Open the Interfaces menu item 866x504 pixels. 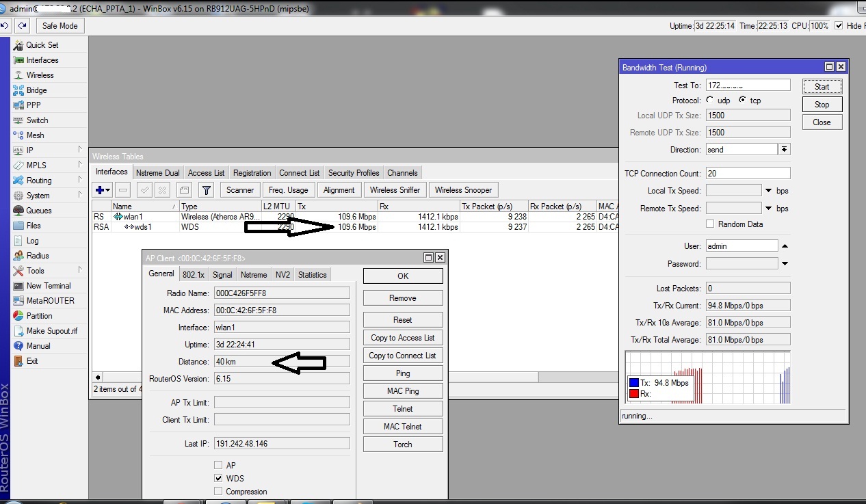pos(43,60)
